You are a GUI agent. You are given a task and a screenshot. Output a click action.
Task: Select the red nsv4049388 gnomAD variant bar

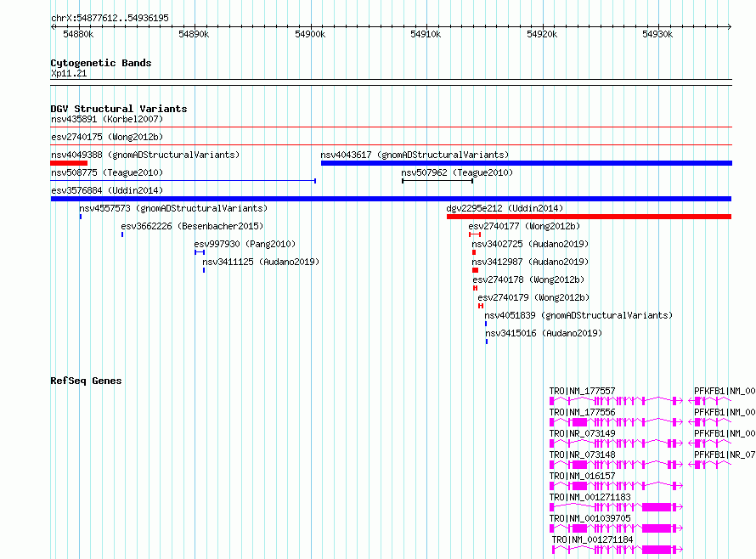(x=69, y=163)
